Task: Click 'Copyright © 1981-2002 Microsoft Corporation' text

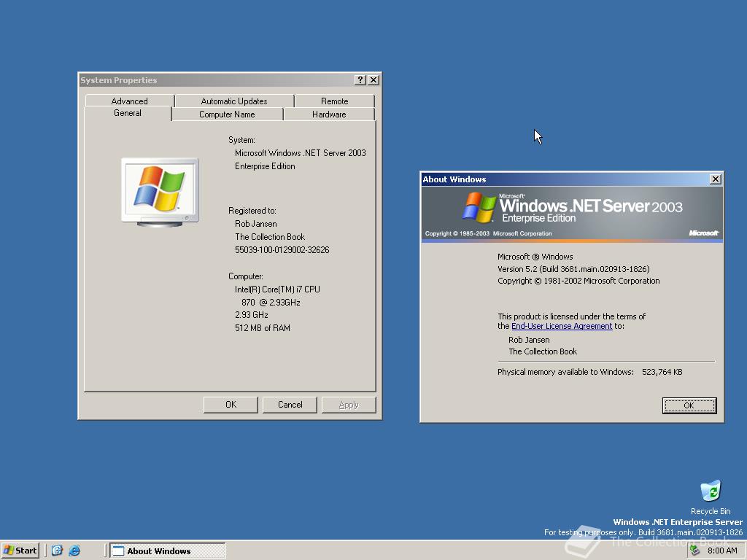Action: point(578,281)
